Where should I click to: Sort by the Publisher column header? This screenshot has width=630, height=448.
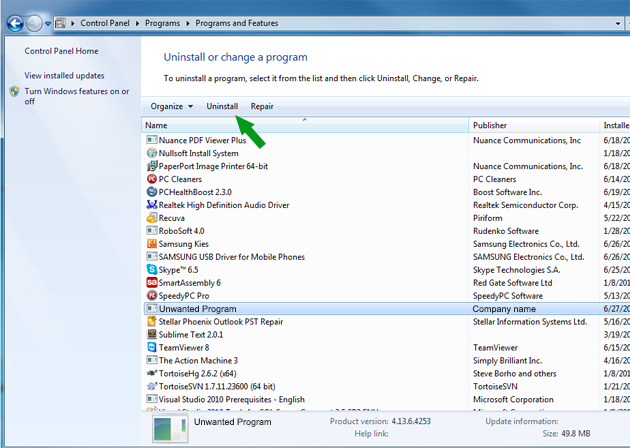coord(534,125)
